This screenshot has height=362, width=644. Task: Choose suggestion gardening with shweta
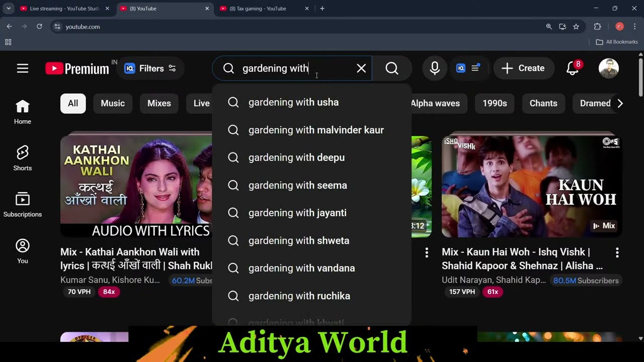[312, 240]
